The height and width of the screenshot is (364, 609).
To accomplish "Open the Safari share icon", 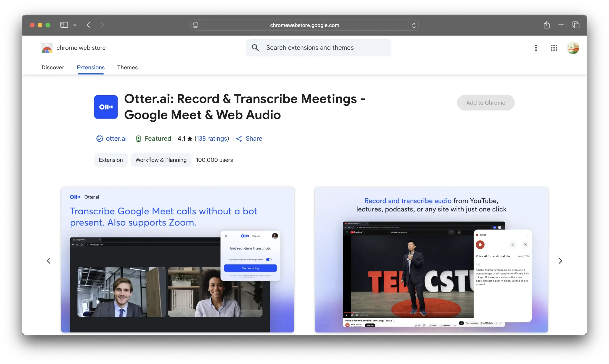I will click(546, 25).
